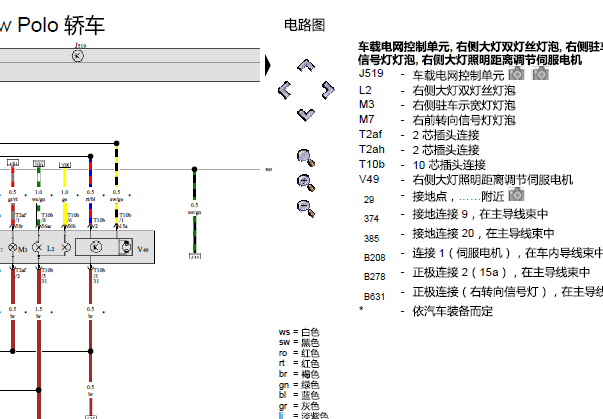Viewport: 603px width, 419px height.
Task: Click the ws = 白色 color code line
Action: tap(299, 332)
